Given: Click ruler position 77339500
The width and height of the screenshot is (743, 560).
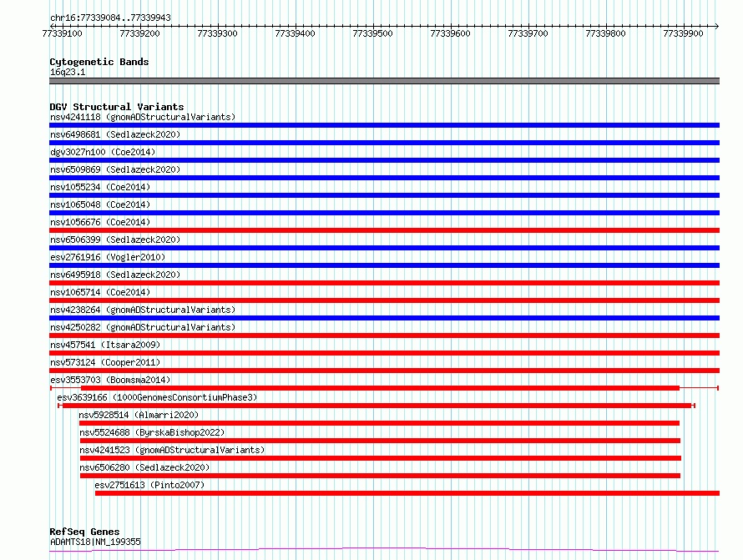Looking at the screenshot, I should click(373, 33).
